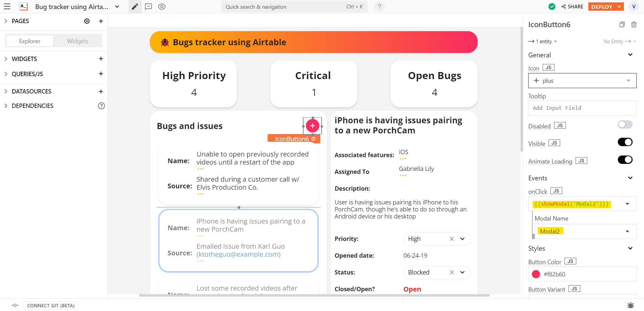
Task: Click the Button Color red swatch
Action: click(x=536, y=274)
